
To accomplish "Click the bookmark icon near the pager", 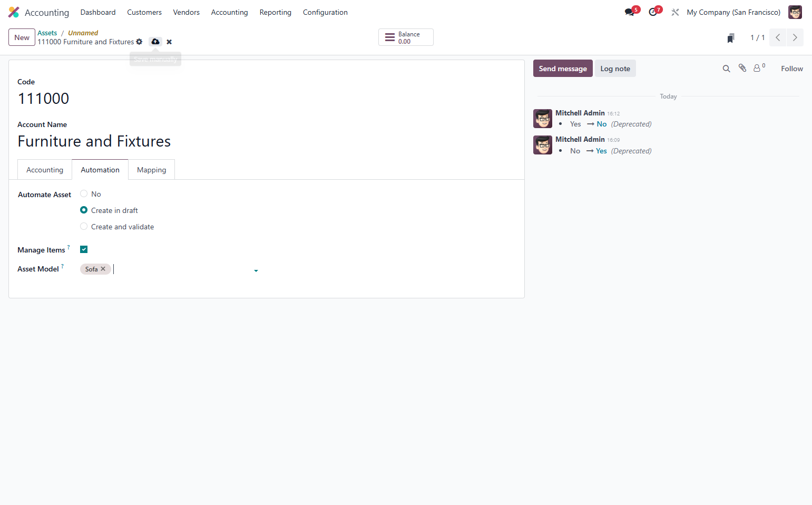I will click(731, 38).
